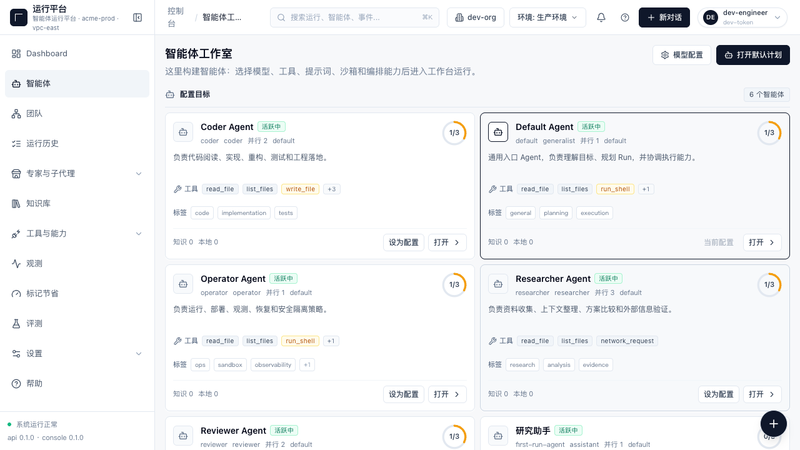Open the Coder Agent card

pos(447,242)
